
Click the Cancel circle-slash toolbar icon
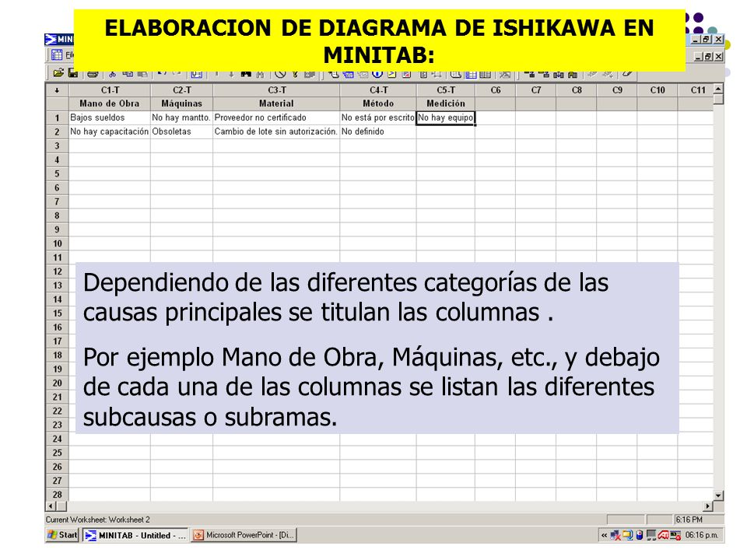click(x=281, y=74)
